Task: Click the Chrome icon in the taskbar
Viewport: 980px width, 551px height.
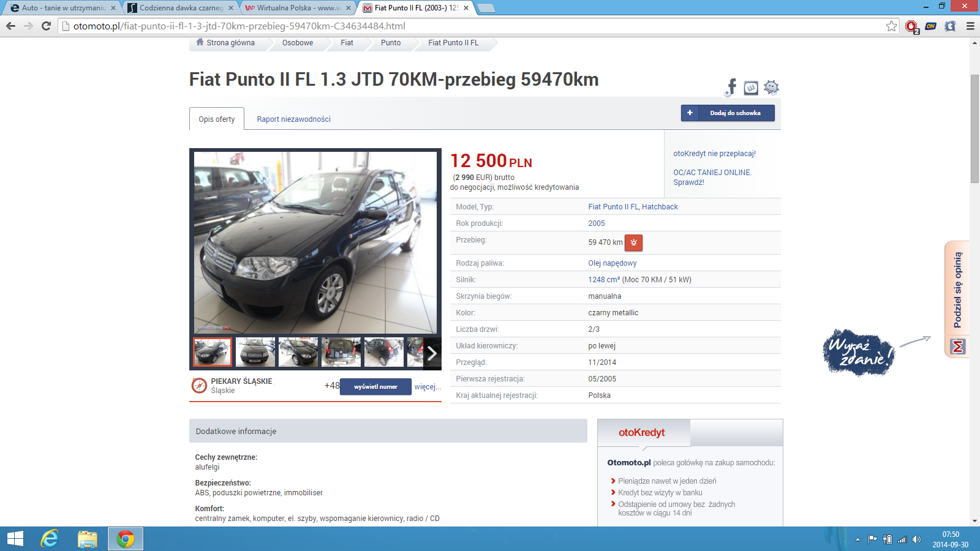Action: (126, 539)
